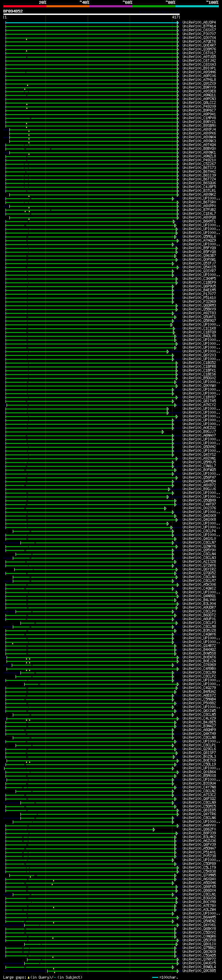Select the UniRef100_A0EZU2 label
The image size is (222, 980).
(x=199, y=428)
